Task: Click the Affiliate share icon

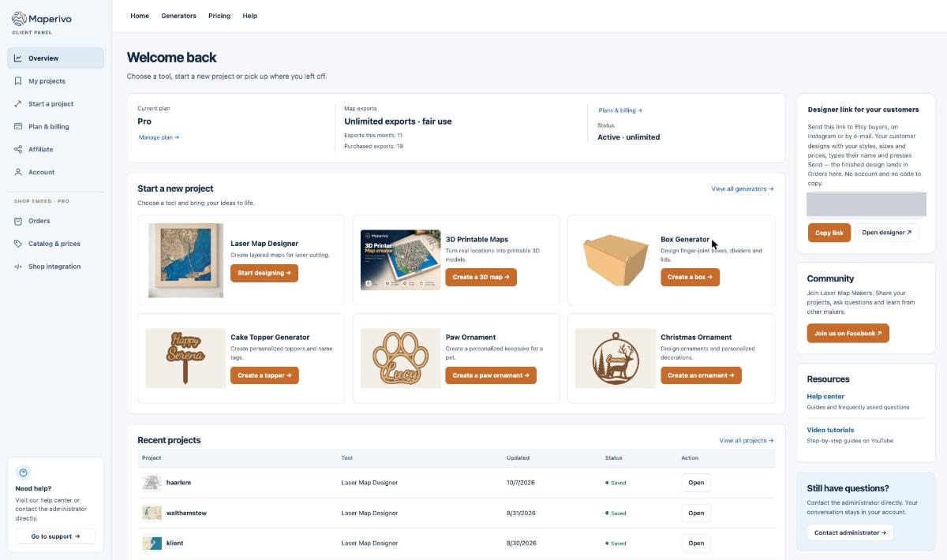Action: click(x=18, y=150)
